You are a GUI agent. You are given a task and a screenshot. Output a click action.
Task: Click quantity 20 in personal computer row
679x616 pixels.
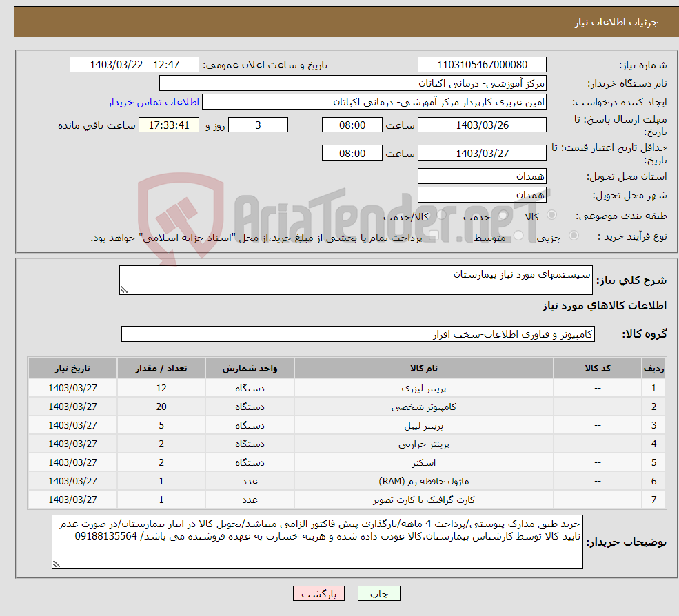(161, 407)
